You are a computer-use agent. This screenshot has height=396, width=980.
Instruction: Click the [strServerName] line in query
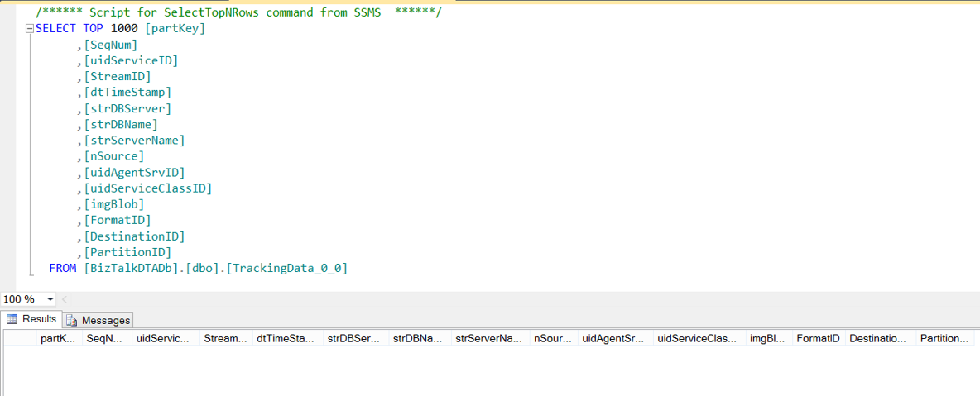(134, 141)
